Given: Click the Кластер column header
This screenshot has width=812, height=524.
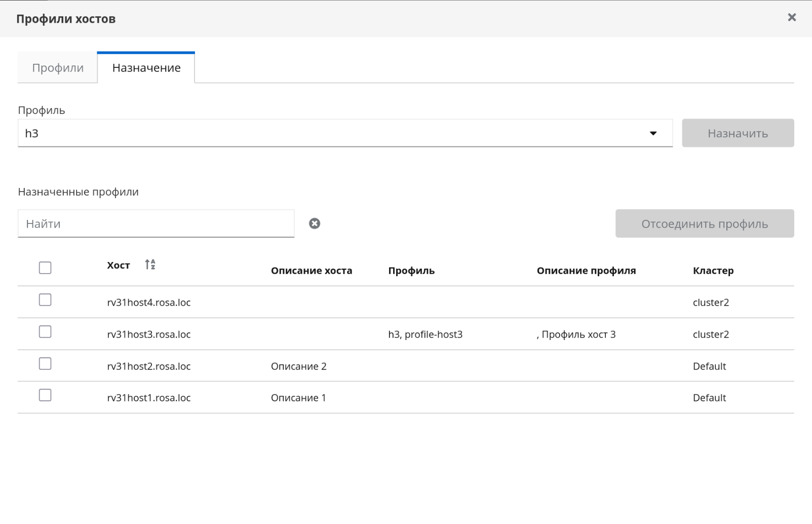Looking at the screenshot, I should pos(713,271).
